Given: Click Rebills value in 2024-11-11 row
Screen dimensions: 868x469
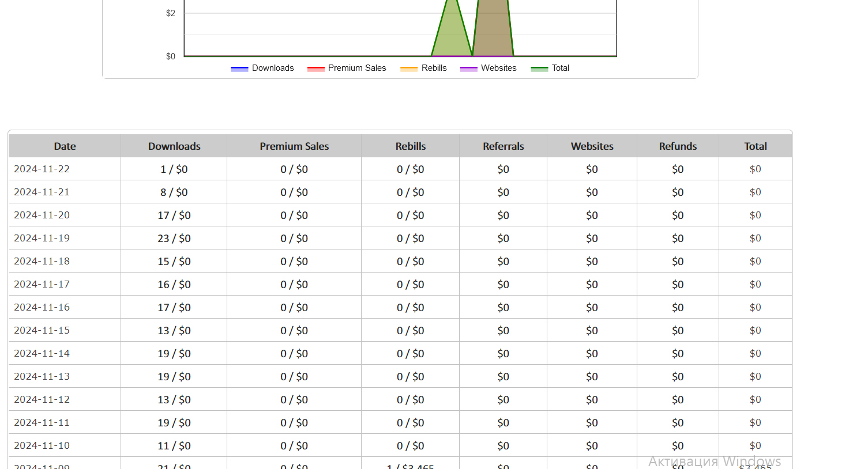Looking at the screenshot, I should coord(411,423).
